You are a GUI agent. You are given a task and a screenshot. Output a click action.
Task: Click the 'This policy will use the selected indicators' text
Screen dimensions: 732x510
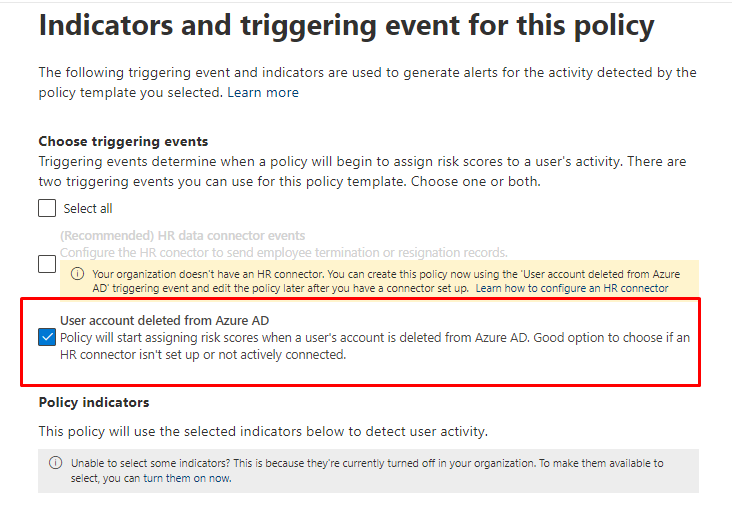pyautogui.click(x=263, y=431)
